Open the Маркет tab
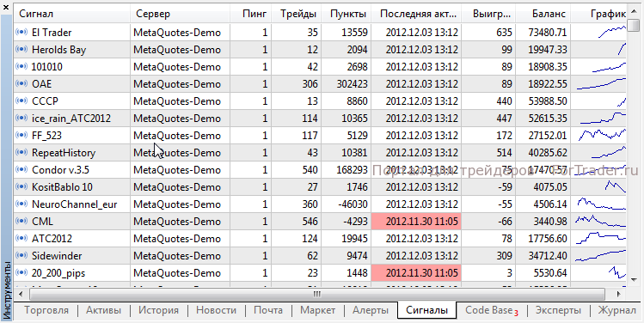Screen dimensions: 644x323 pos(318,310)
